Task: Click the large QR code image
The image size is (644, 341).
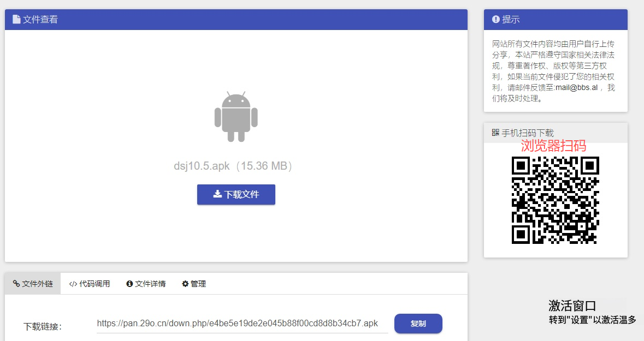Action: point(555,200)
